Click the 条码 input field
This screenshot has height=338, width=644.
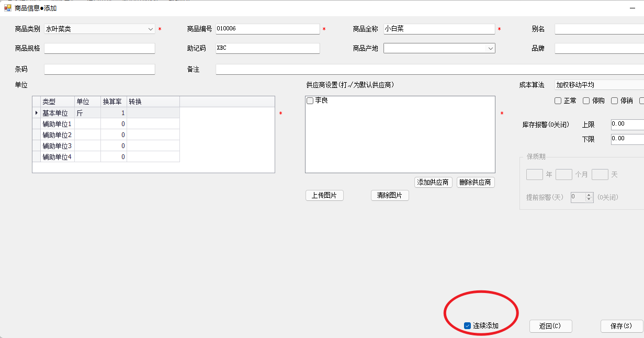point(99,69)
